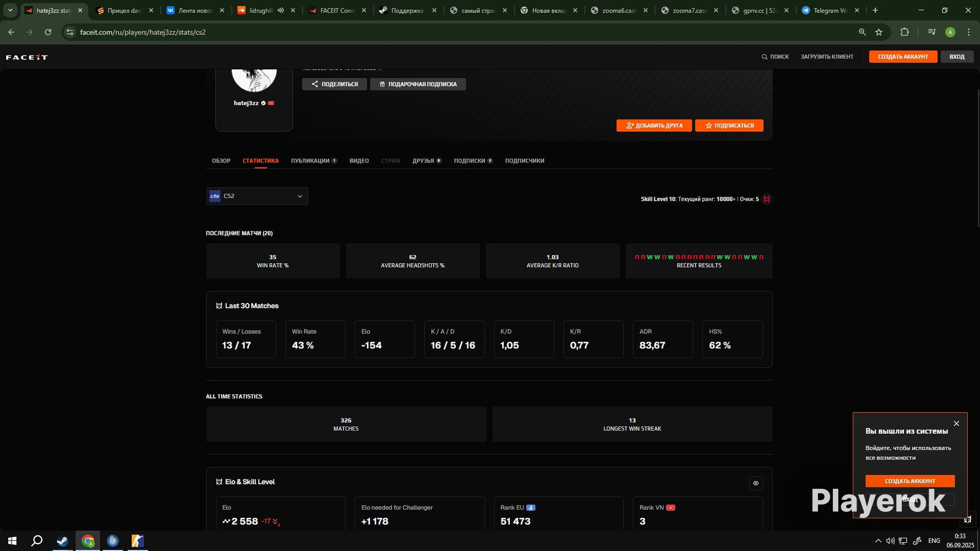Open the ВИДЕО tab
This screenshot has width=980, height=551.
[359, 161]
